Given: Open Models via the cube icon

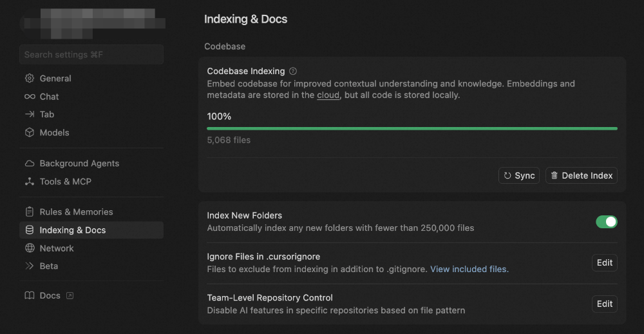Looking at the screenshot, I should (x=30, y=132).
